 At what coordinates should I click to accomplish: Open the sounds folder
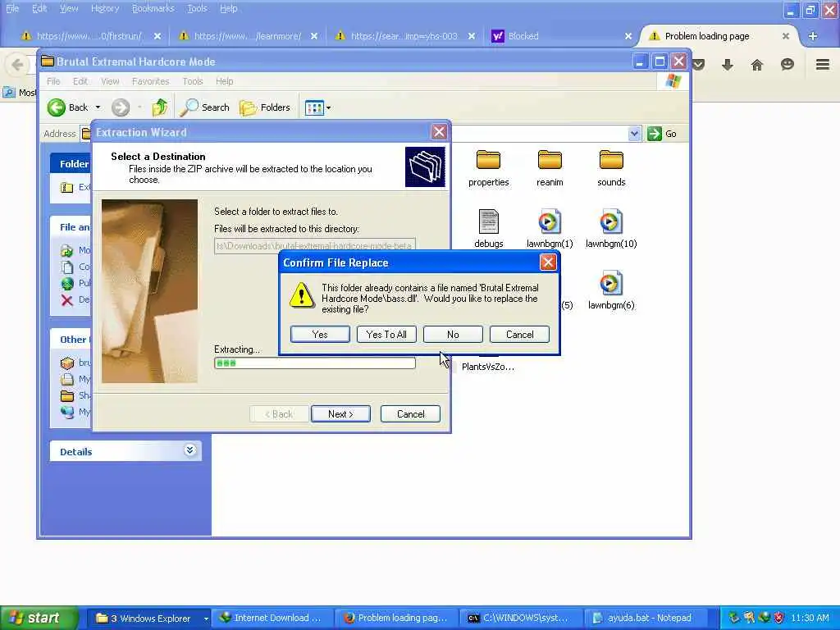point(611,168)
